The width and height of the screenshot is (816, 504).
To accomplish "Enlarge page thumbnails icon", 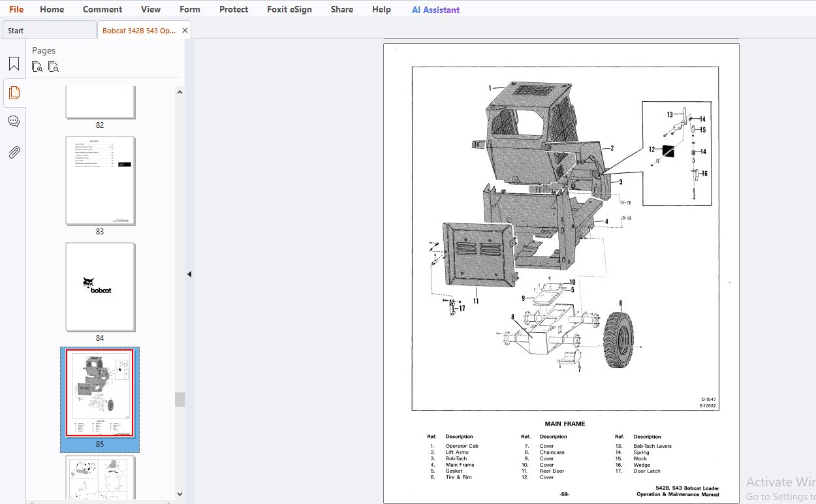I will 37,67.
